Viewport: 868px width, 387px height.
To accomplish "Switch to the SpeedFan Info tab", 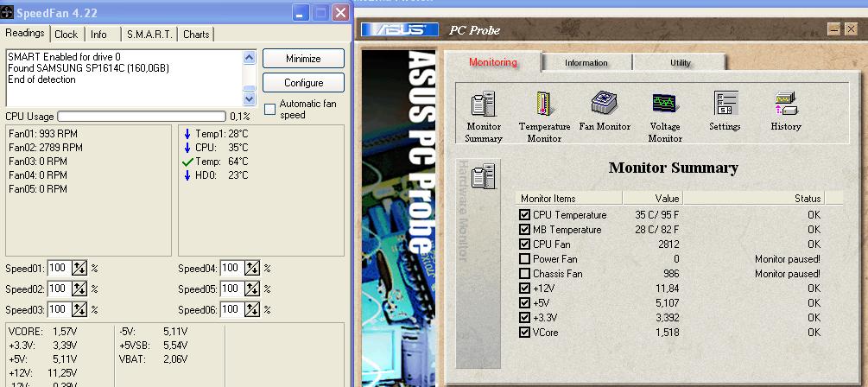I will coord(98,35).
